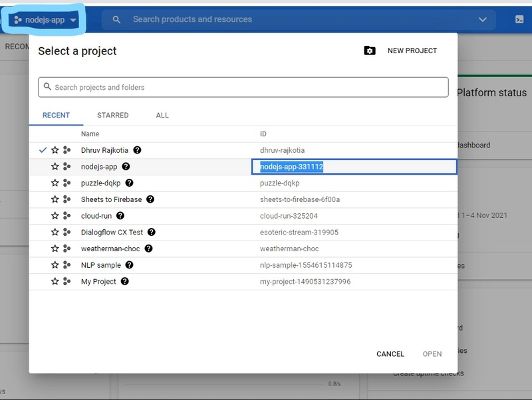Click project type icon beside Dialogflow CX Test
Viewport: 532px width, 400px height.
point(67,232)
